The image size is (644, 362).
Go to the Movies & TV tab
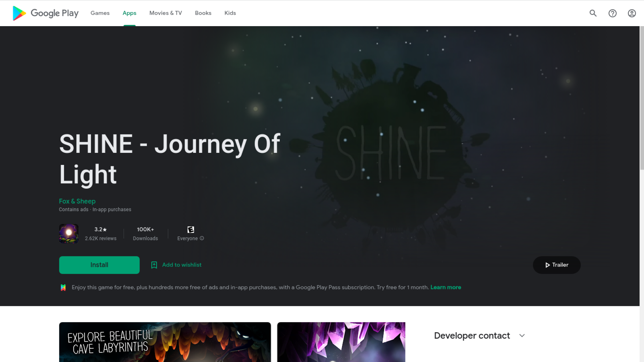166,13
